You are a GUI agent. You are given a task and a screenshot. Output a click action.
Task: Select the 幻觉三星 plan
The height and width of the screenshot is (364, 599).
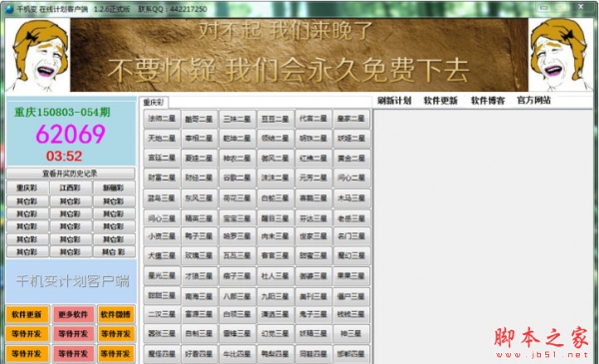[x=276, y=334]
